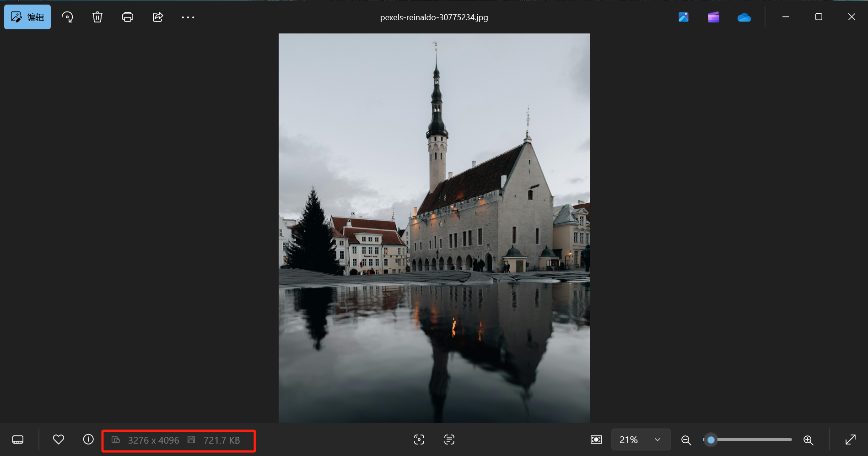This screenshot has height=456, width=868.
Task: Start visual search with the focus icon
Action: [x=419, y=440]
